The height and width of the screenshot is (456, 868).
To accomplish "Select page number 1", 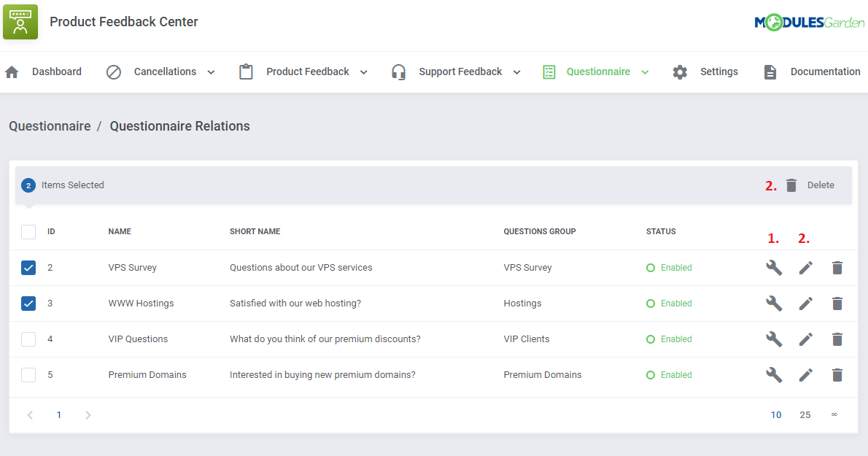I will [x=58, y=415].
